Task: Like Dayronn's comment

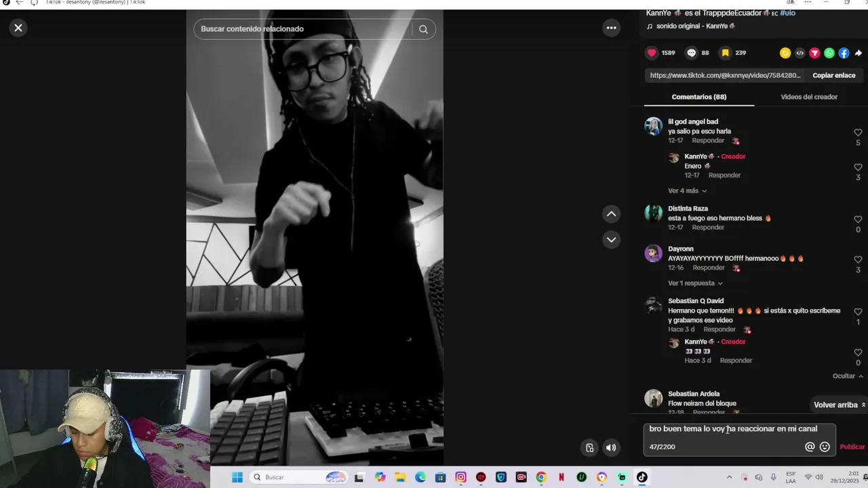Action: point(858,260)
